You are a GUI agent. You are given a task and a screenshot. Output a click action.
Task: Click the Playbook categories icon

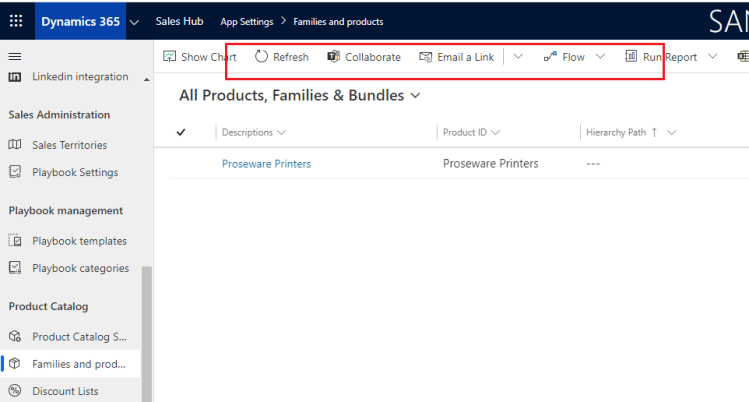coord(15,267)
